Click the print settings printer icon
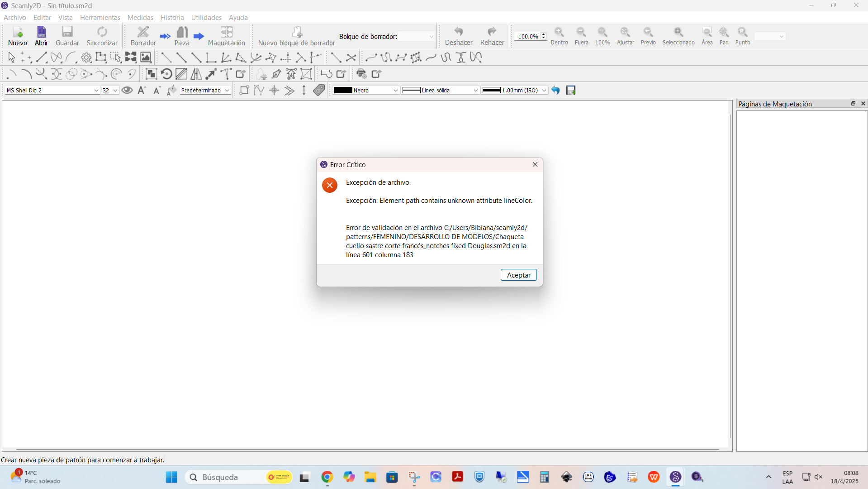868x489 pixels. [x=361, y=74]
